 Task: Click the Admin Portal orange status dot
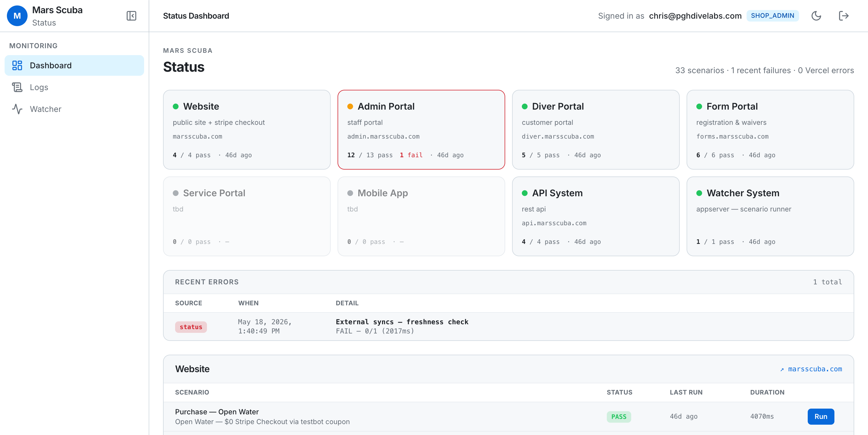tap(350, 106)
